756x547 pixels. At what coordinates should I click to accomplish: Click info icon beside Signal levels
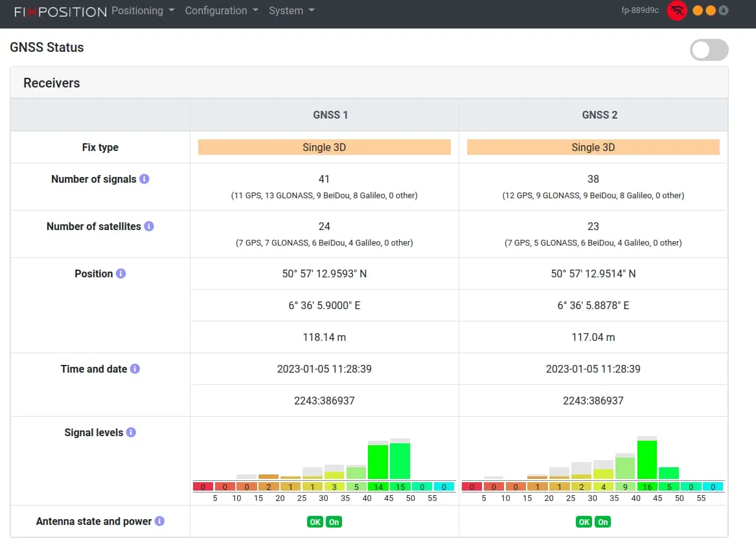131,432
